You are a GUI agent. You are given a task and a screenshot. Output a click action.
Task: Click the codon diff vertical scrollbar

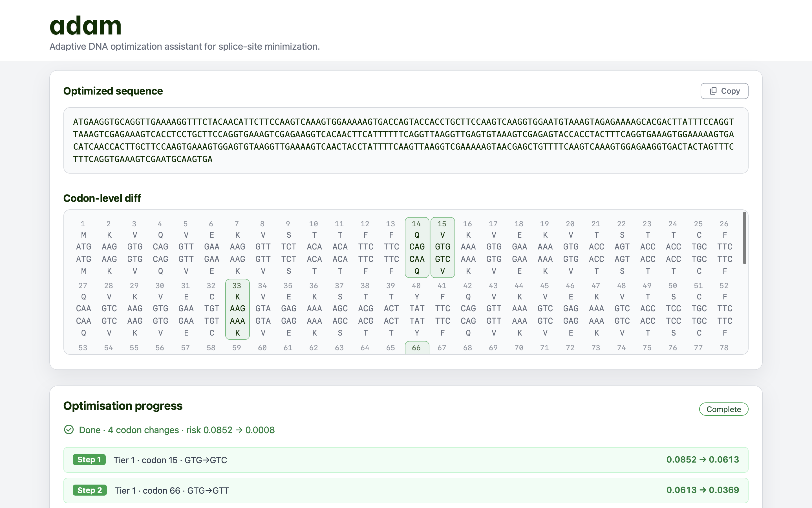(x=745, y=238)
